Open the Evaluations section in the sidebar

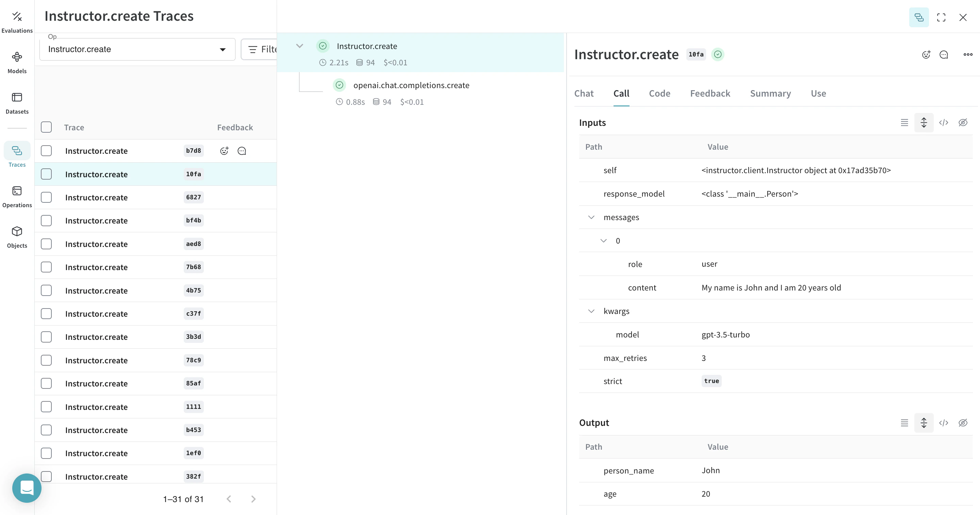17,21
